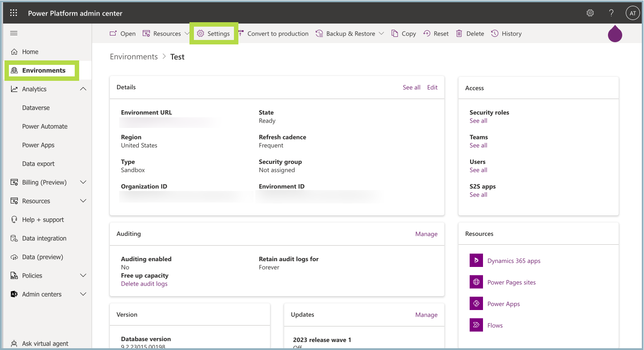This screenshot has height=350, width=644.
Task: Select Dataverse under Analytics
Action: tap(36, 108)
